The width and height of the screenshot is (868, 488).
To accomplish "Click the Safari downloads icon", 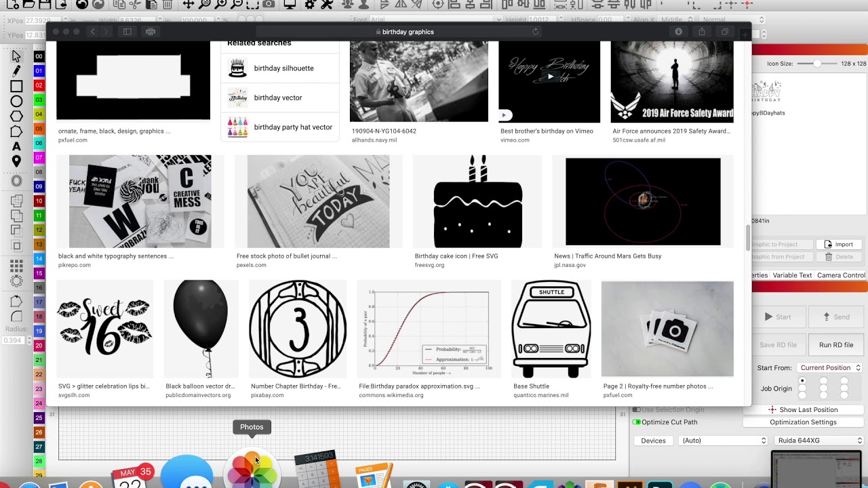I will (678, 32).
